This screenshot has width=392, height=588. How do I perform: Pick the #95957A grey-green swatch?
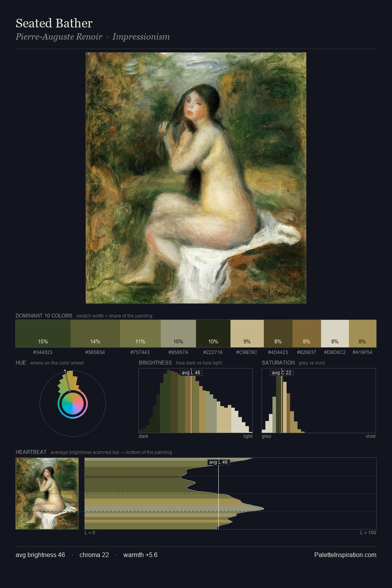tap(178, 334)
